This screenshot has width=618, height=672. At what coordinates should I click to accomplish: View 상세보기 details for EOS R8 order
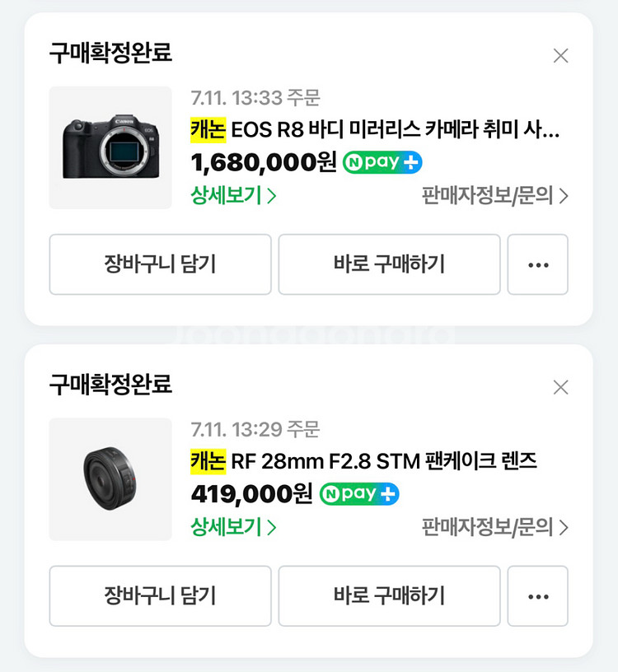point(233,196)
